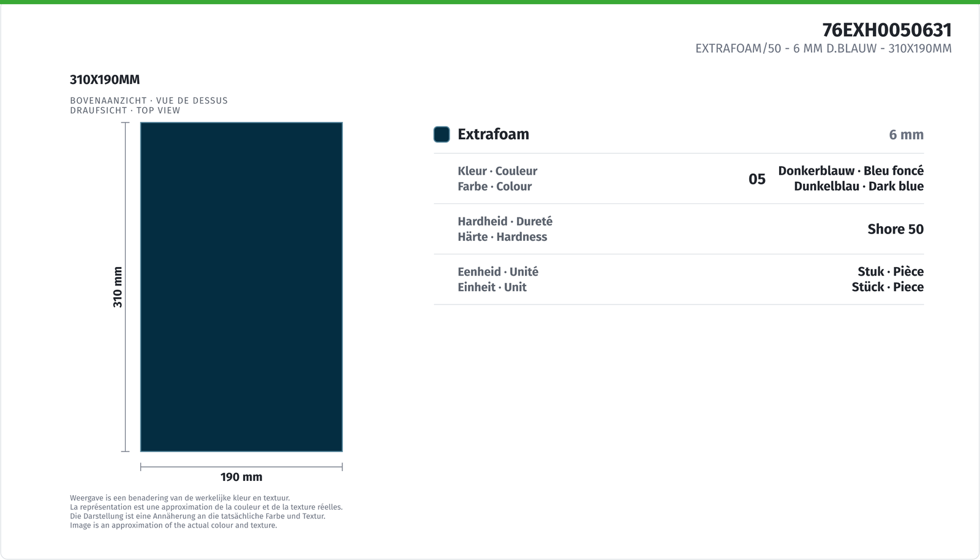This screenshot has height=560, width=980.
Task: Select the product code 76EXH0050631
Action: [887, 30]
